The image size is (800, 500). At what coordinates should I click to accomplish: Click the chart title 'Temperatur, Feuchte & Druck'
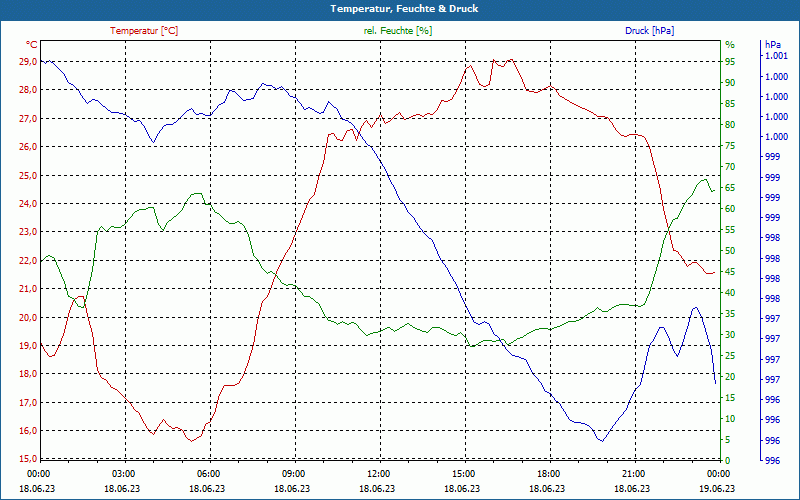pos(404,9)
